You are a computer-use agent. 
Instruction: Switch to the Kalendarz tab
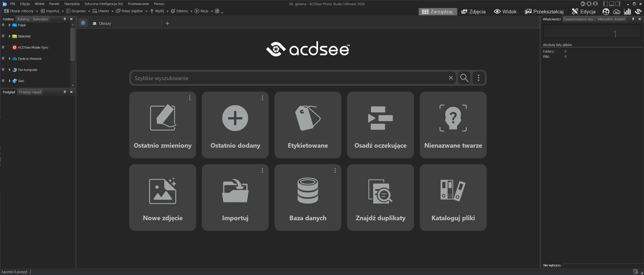point(40,19)
